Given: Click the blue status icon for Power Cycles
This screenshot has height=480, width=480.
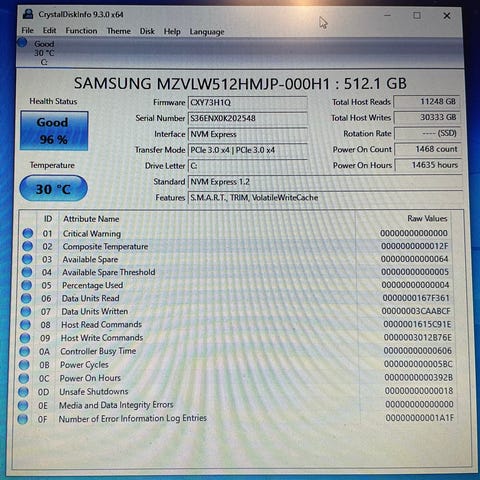Looking at the screenshot, I should click(x=24, y=365).
